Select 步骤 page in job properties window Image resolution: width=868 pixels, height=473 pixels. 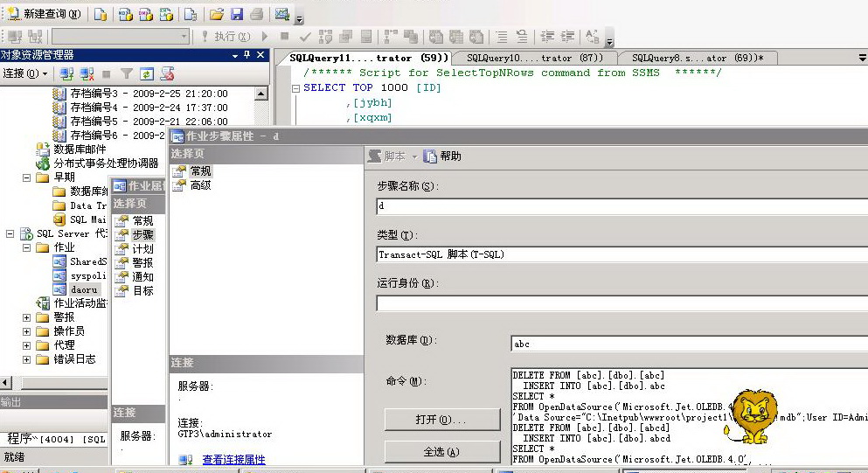(x=142, y=235)
